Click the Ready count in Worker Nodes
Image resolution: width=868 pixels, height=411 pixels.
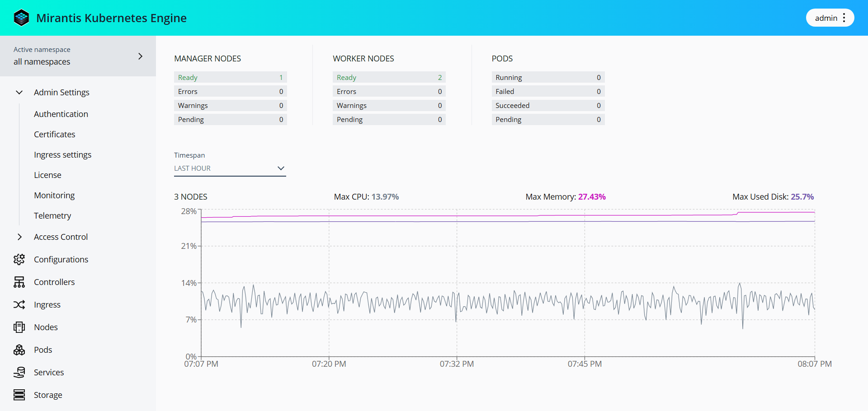(x=439, y=77)
